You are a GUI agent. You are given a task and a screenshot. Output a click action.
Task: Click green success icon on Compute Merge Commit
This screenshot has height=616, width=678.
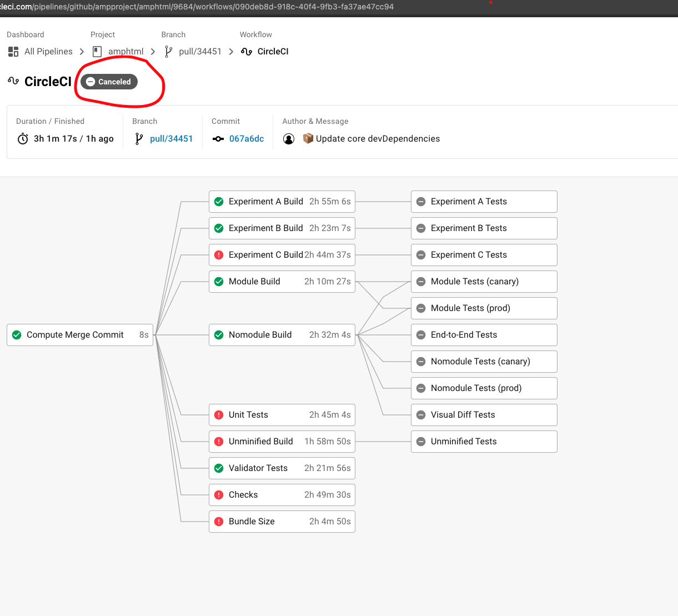coord(17,335)
